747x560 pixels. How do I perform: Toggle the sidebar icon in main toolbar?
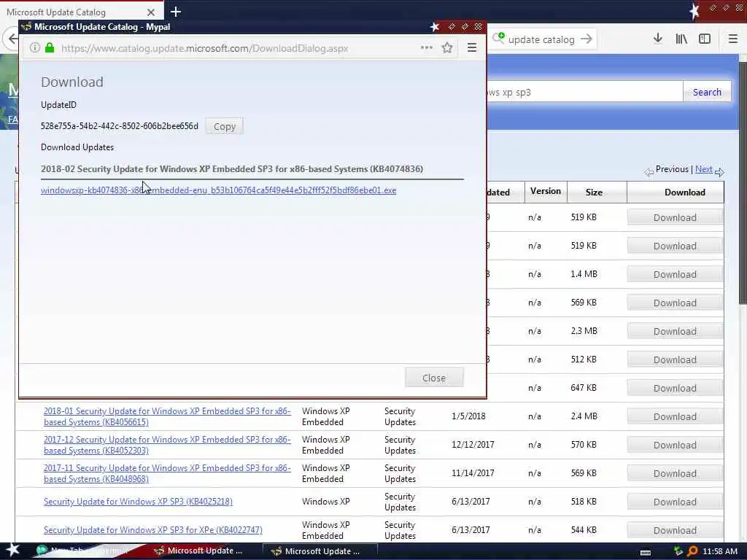[x=705, y=39]
